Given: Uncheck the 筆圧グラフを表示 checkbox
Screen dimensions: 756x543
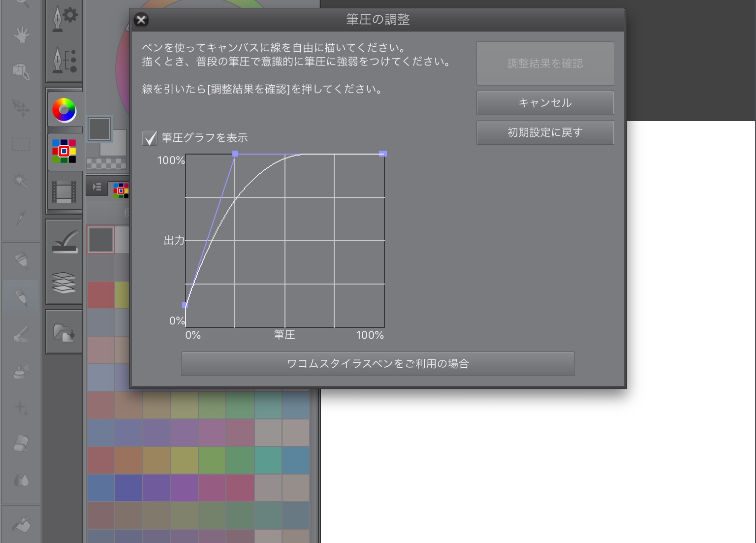Looking at the screenshot, I should tap(150, 138).
